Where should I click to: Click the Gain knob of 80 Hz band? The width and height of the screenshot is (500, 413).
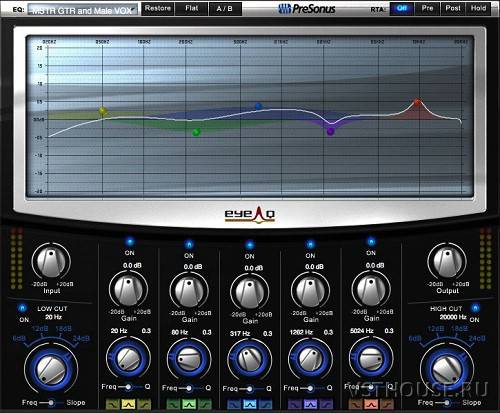coord(189,292)
